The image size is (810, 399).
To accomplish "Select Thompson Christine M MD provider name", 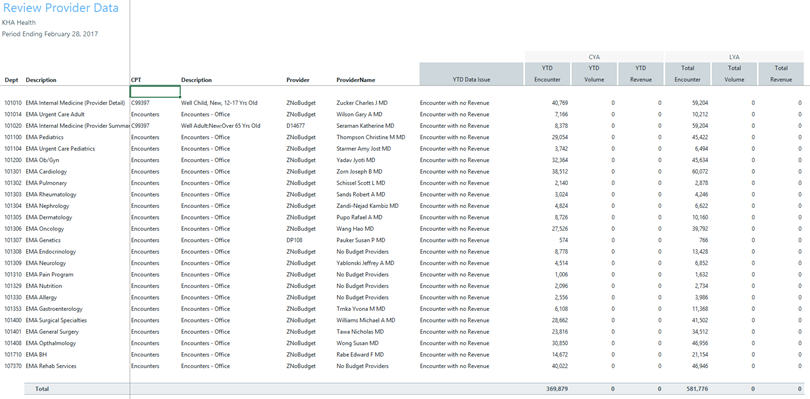I will [371, 137].
